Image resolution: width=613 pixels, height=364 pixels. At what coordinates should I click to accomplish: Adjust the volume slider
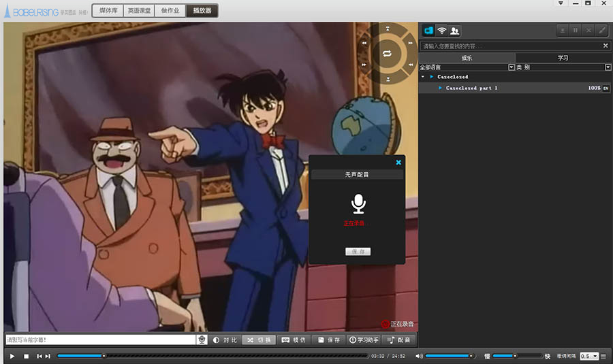(x=449, y=356)
